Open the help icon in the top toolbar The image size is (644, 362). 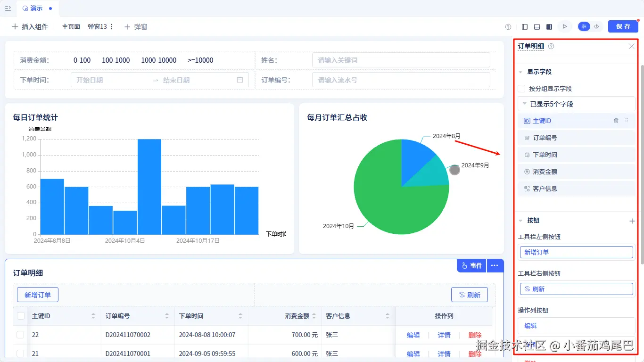click(508, 27)
